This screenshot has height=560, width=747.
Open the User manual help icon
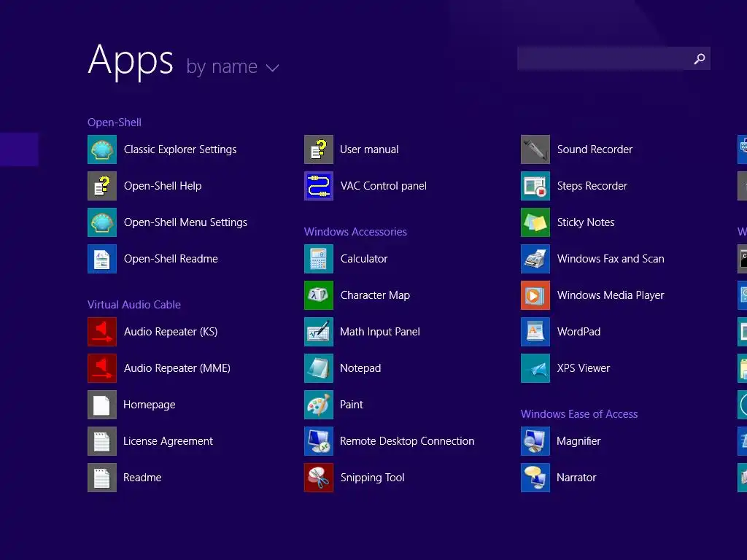click(x=319, y=149)
